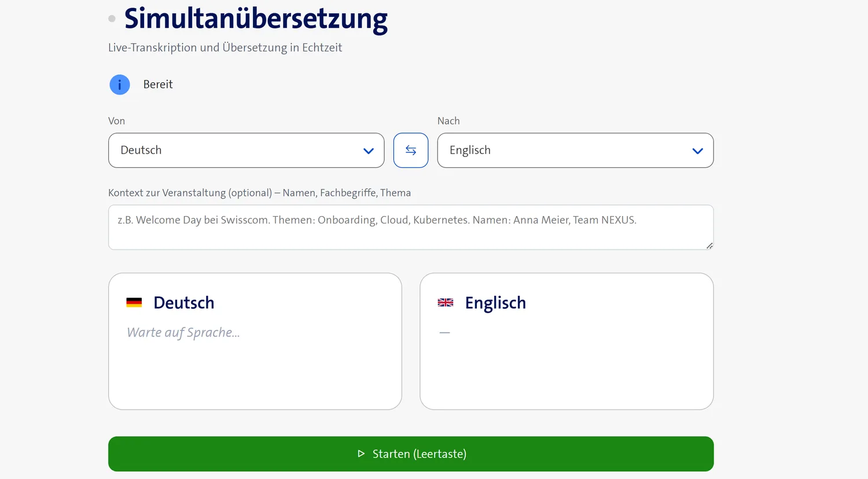Click the 'Live-Transkription und Übersetzung in Echtzeit' subtitle
The width and height of the screenshot is (868, 479).
[225, 47]
